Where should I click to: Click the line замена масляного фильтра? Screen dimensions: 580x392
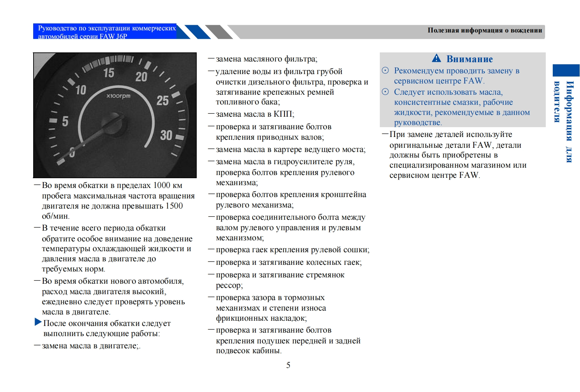266,59
